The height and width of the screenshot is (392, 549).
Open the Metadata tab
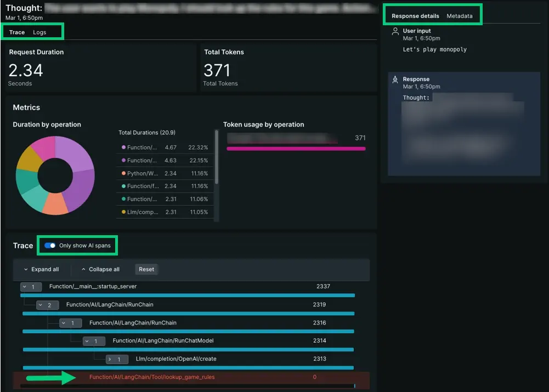point(459,16)
